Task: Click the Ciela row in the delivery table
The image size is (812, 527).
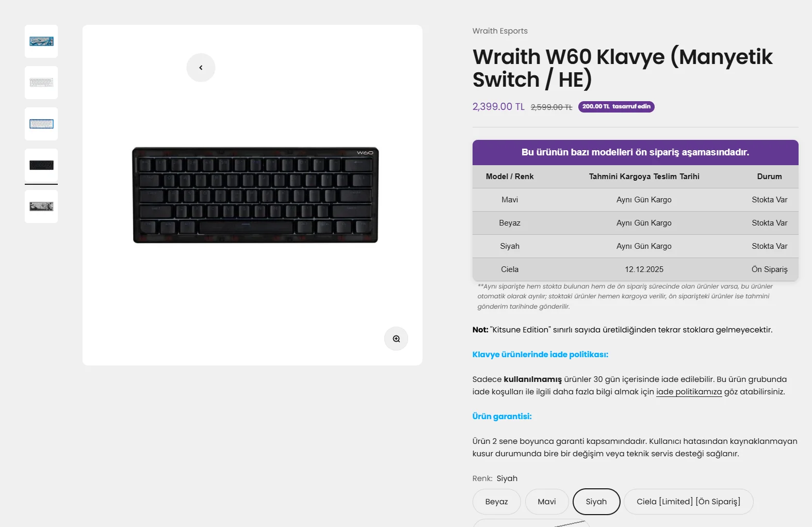Action: [x=635, y=269]
